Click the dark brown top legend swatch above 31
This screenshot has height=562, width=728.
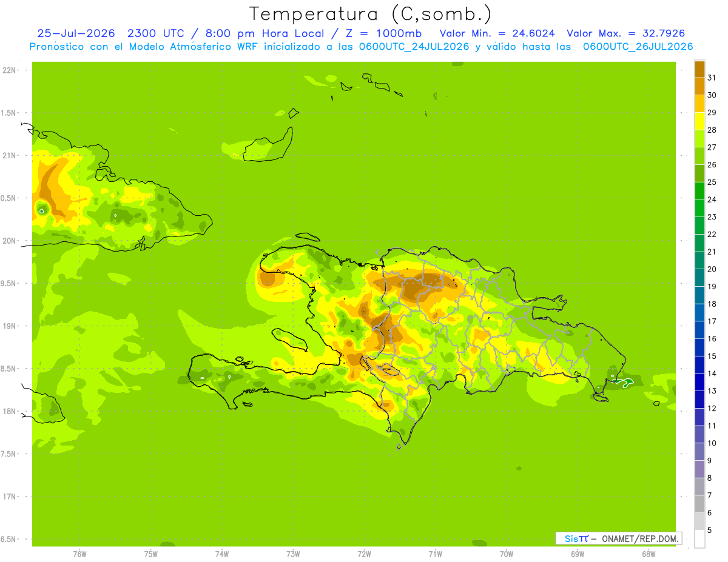699,69
